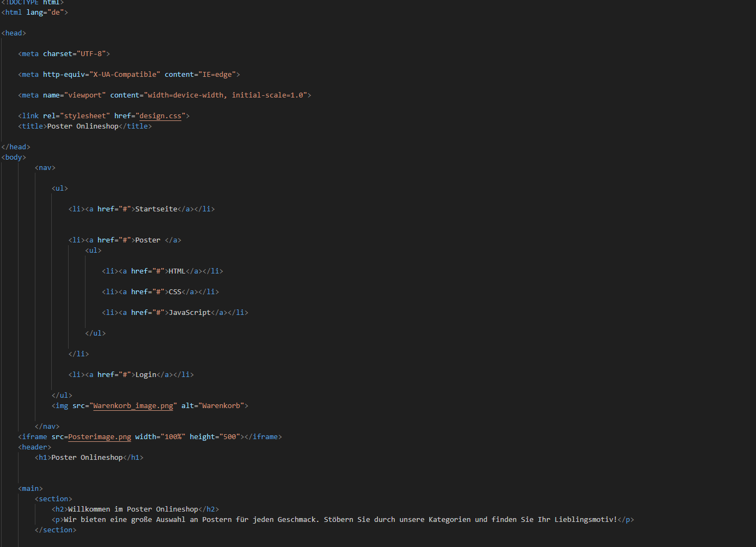Open the Posterimage.png iframe source link
The width and height of the screenshot is (756, 547).
click(x=99, y=436)
